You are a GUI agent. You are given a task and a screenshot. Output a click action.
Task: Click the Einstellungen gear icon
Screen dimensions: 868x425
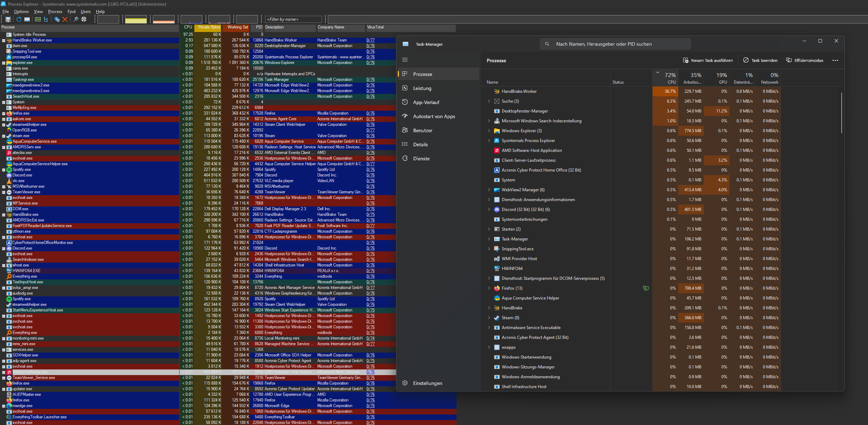[405, 383]
